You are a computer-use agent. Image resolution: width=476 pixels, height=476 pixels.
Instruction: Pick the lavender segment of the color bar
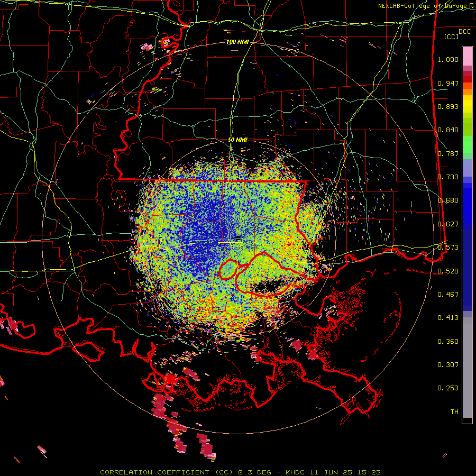point(467,169)
